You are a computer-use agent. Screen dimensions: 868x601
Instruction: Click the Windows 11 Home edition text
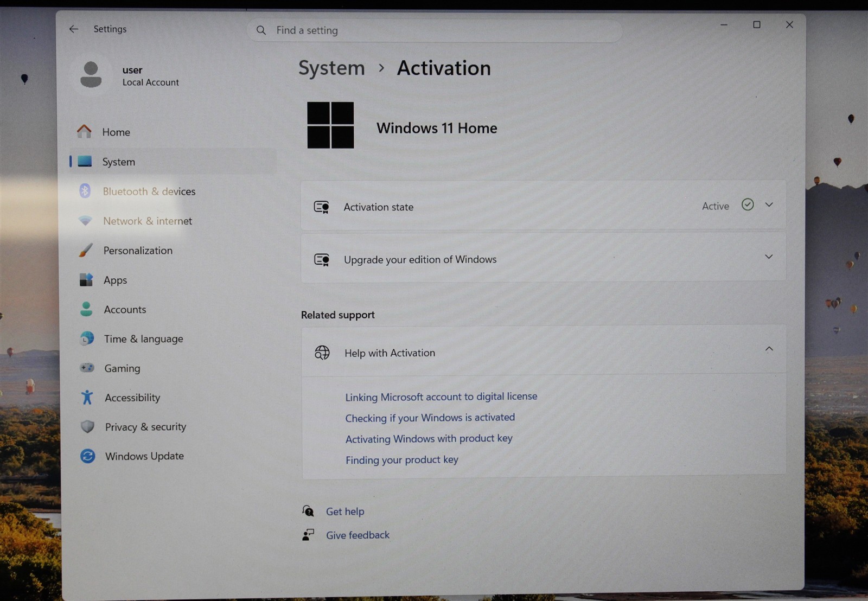(x=437, y=128)
